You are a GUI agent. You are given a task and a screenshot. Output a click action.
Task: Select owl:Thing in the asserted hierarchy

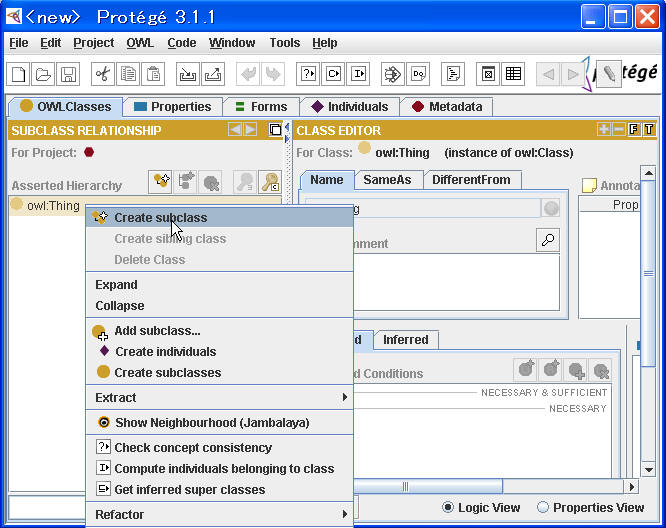pos(53,206)
